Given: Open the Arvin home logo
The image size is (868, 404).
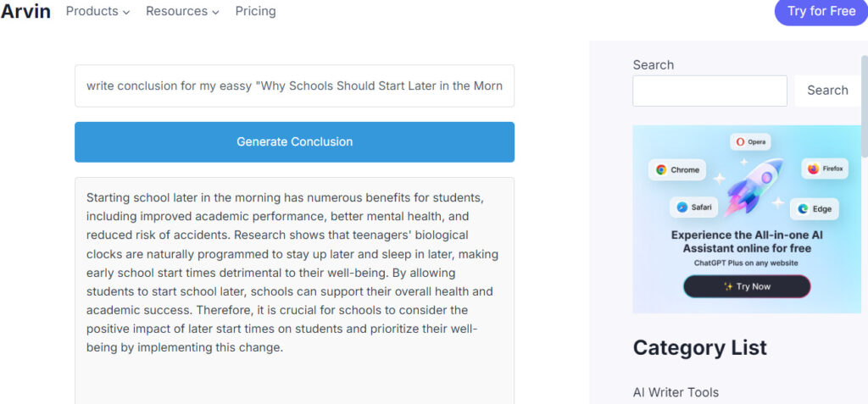Looking at the screenshot, I should point(25,11).
